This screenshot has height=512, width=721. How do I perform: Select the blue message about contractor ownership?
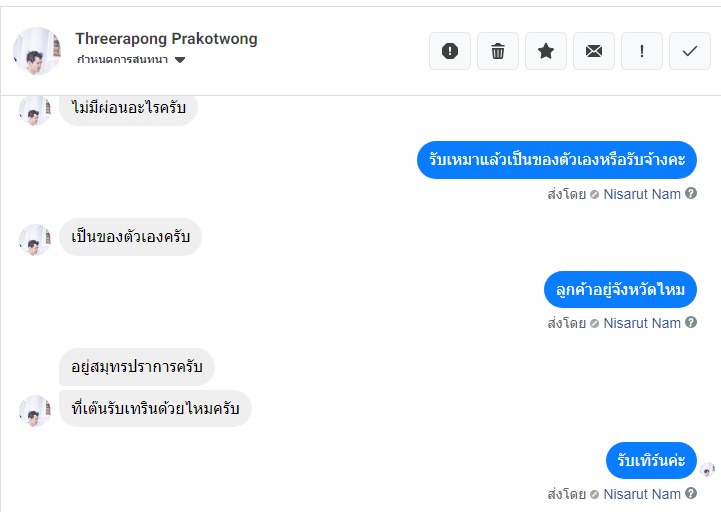pos(556,160)
